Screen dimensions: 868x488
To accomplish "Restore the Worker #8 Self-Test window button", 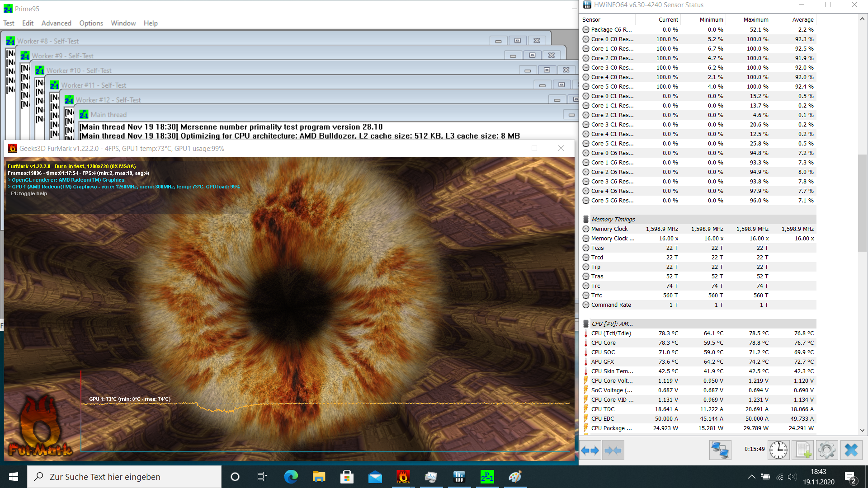I will click(x=517, y=41).
